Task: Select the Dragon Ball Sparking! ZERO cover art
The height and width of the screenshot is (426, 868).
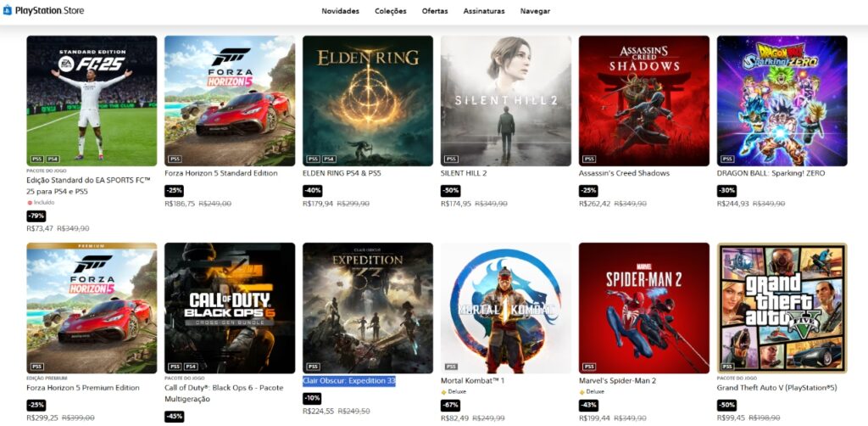Action: pyautogui.click(x=782, y=101)
